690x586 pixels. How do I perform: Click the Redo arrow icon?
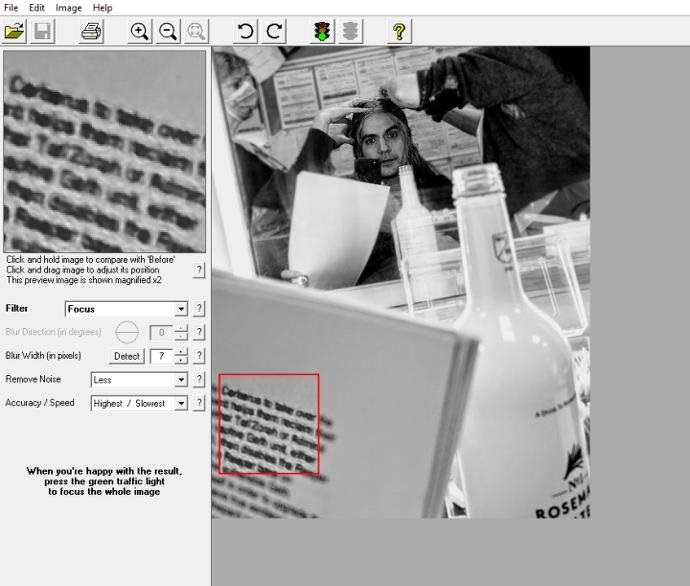[x=273, y=31]
